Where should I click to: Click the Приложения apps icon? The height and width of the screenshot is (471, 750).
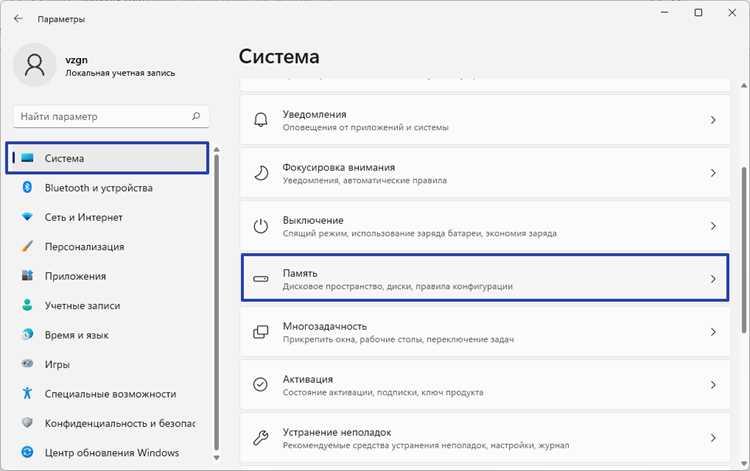click(27, 276)
